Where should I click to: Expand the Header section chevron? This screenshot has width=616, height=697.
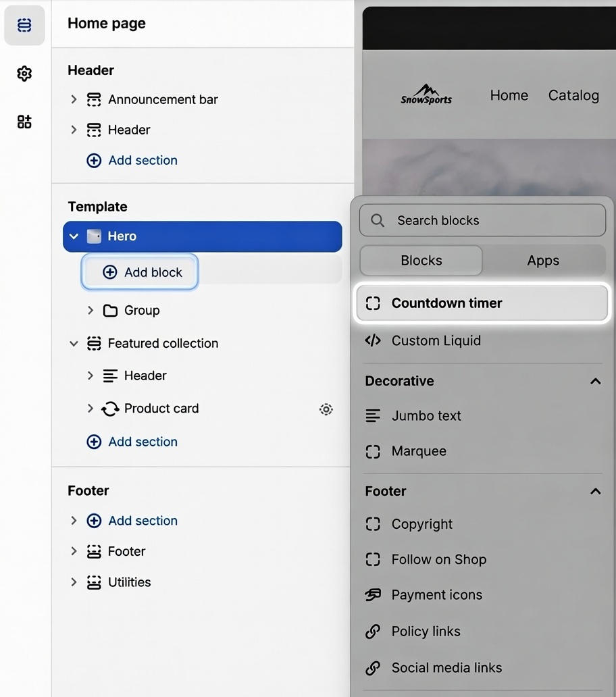point(74,130)
